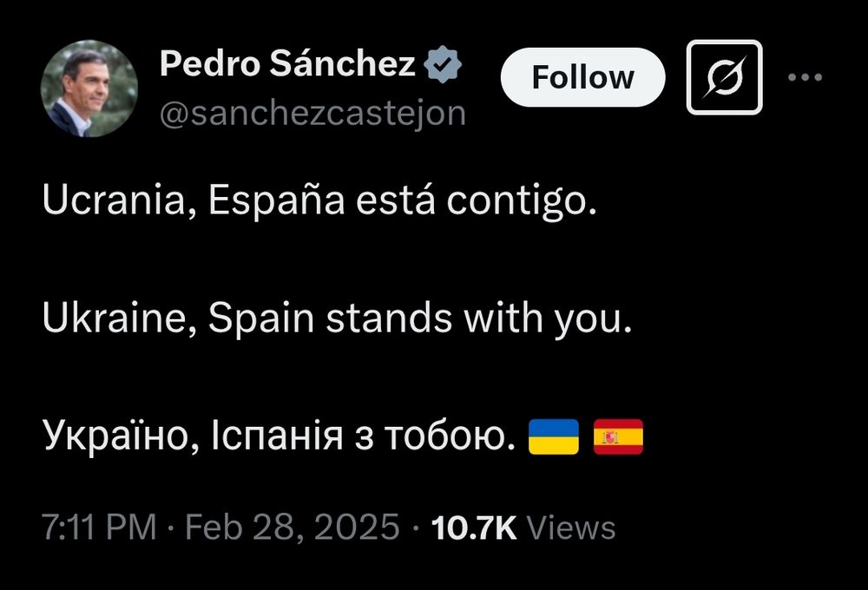The width and height of the screenshot is (868, 590).
Task: Click the Pedro Sánchez display name
Action: point(287,63)
